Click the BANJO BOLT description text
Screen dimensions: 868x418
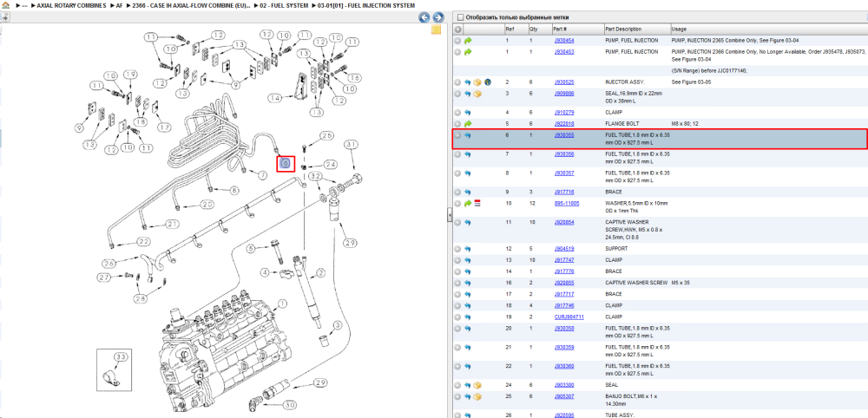(633, 400)
